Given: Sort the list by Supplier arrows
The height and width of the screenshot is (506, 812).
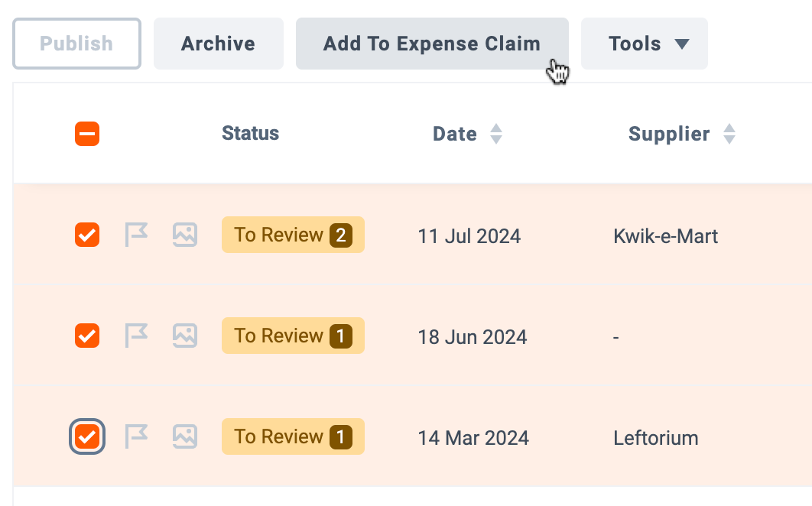Looking at the screenshot, I should point(729,134).
